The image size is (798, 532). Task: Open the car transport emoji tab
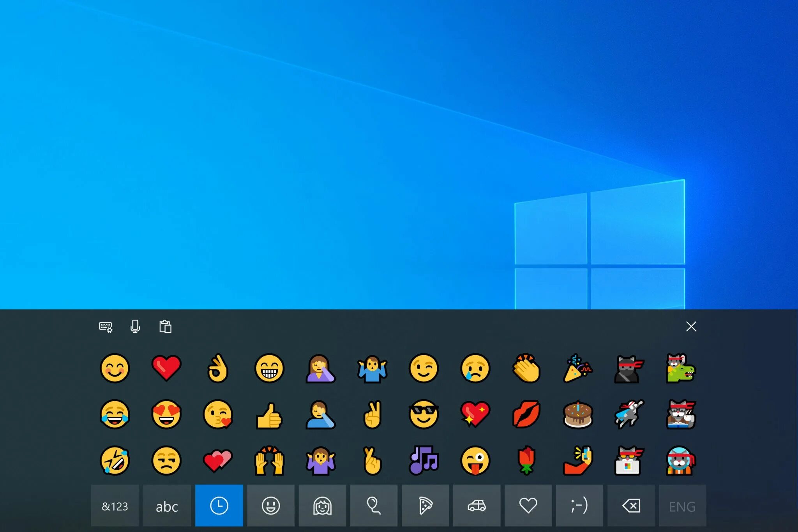point(477,506)
